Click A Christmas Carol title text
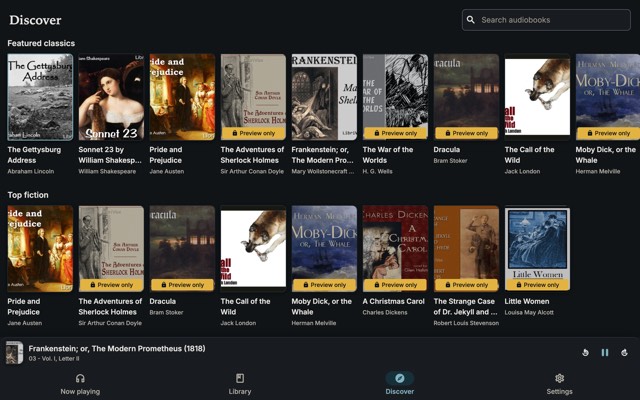The width and height of the screenshot is (640, 400). click(393, 301)
